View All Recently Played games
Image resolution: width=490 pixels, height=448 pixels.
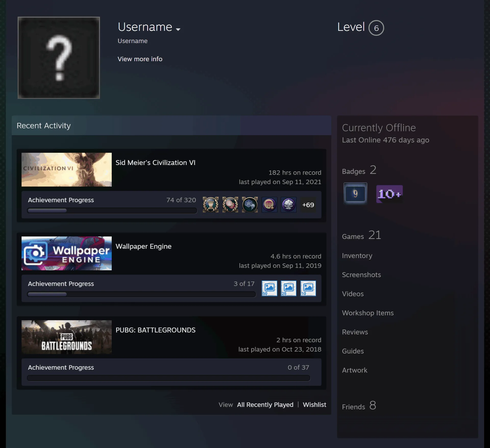click(x=265, y=405)
